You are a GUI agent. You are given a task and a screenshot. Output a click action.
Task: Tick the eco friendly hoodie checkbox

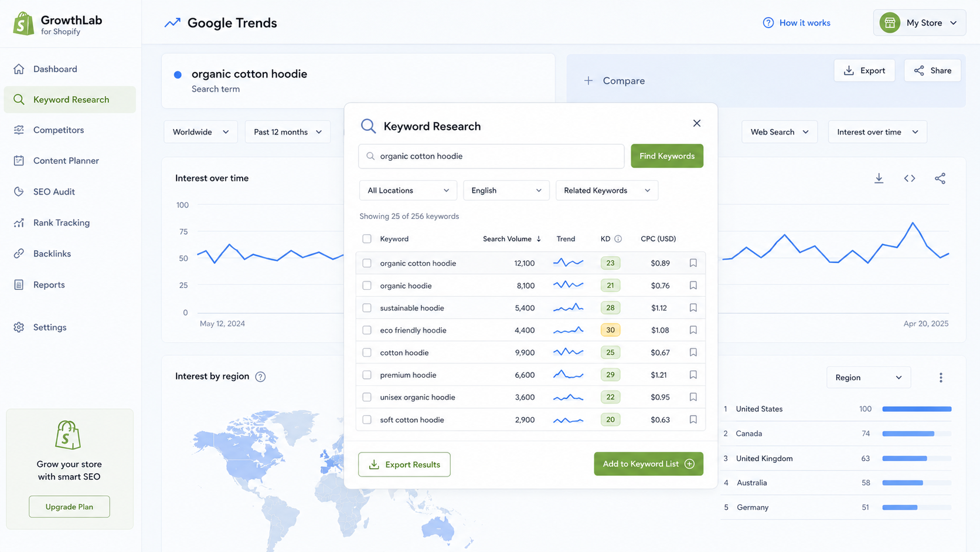tap(367, 330)
